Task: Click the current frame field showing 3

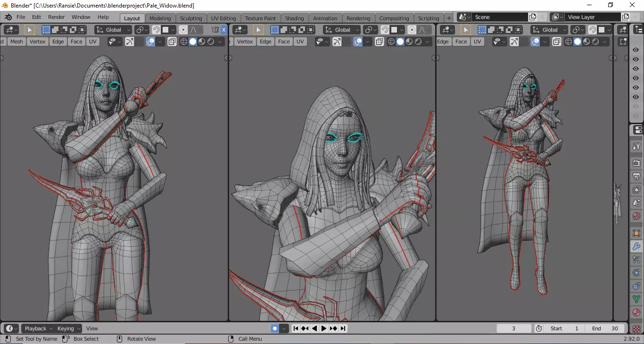Action: 514,328
